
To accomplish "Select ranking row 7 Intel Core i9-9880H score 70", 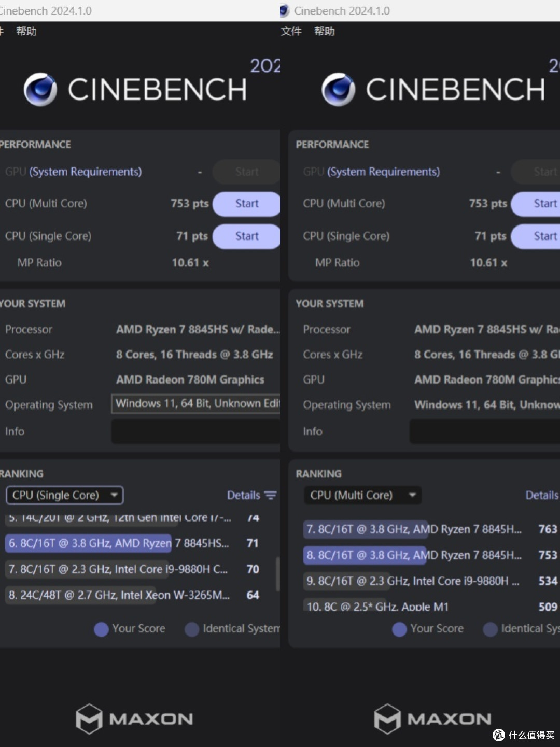I will click(x=134, y=569).
